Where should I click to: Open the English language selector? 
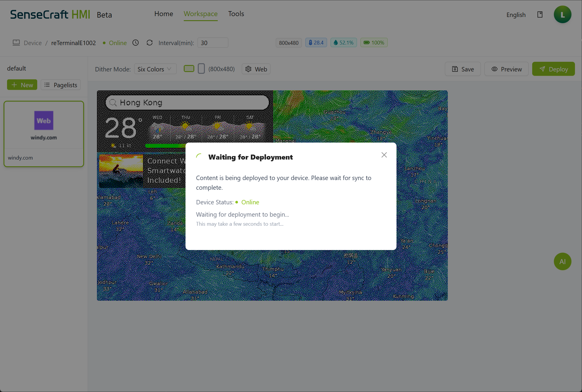click(516, 15)
